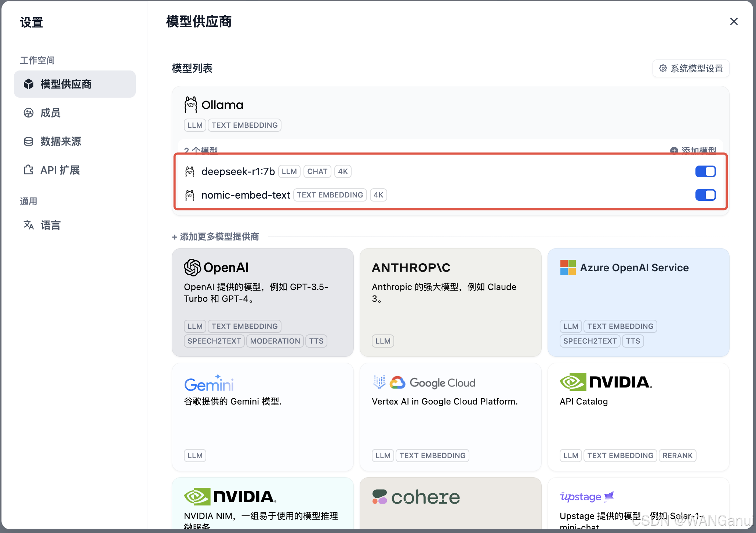Click the database icon beside 数据来源
Screen dimensions: 756x533
(29, 141)
